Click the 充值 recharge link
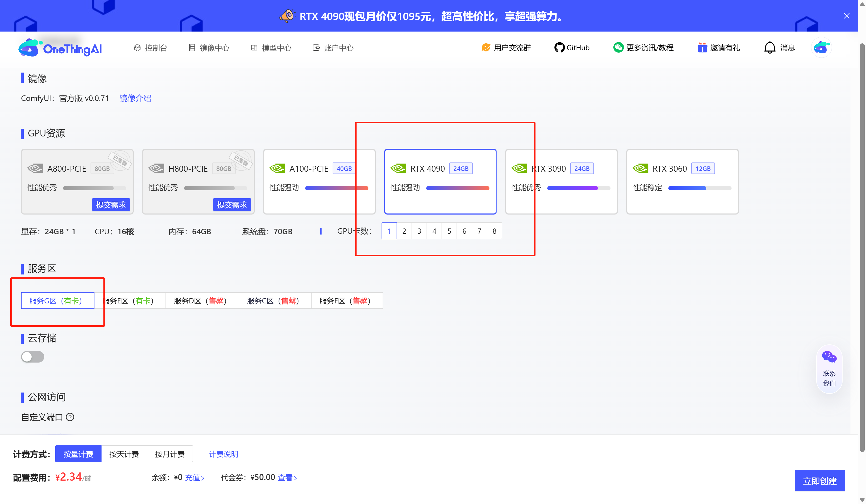Viewport: 866px width, 504px height. pos(195,477)
